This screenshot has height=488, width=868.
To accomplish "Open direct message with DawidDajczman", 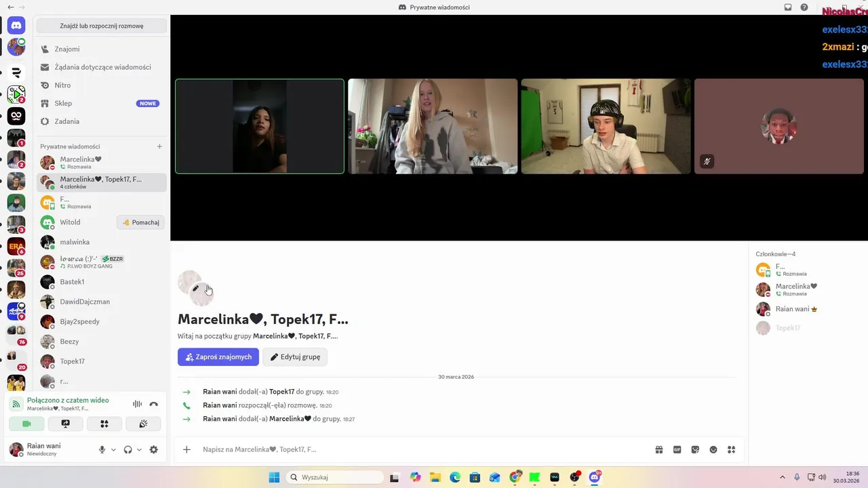I will point(101,302).
